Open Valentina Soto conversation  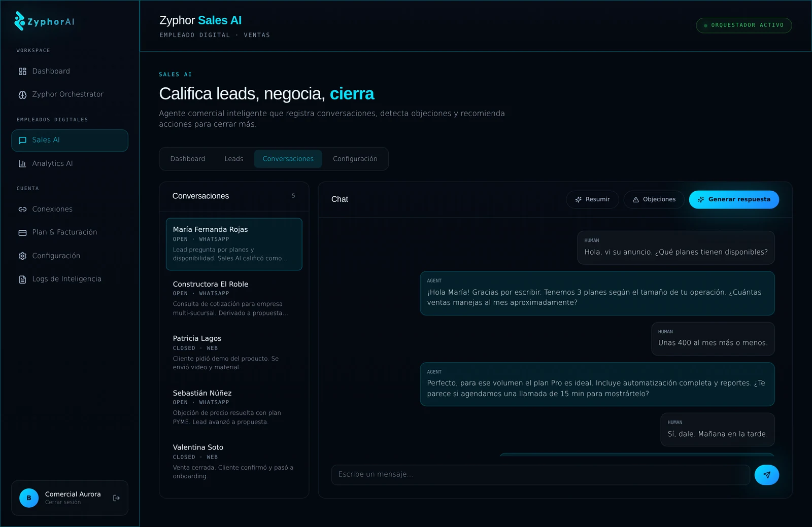coord(234,462)
